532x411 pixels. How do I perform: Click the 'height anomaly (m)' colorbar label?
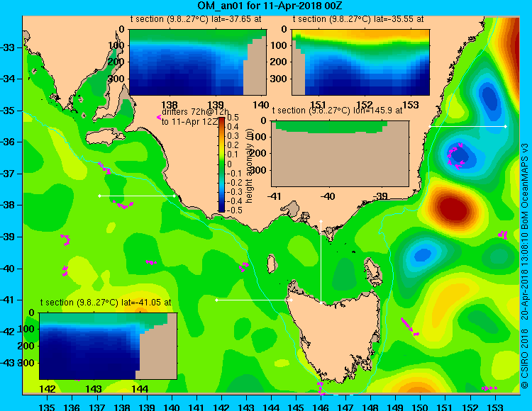(250, 167)
